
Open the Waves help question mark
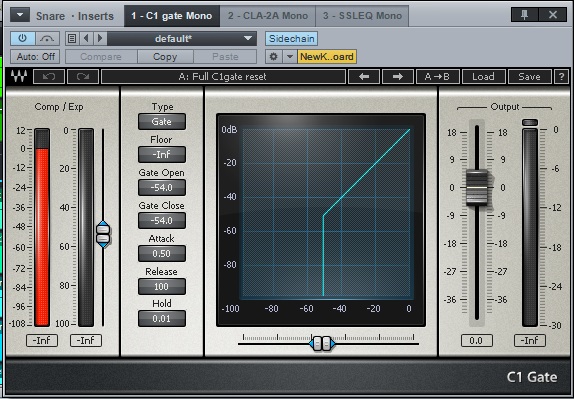tap(561, 77)
